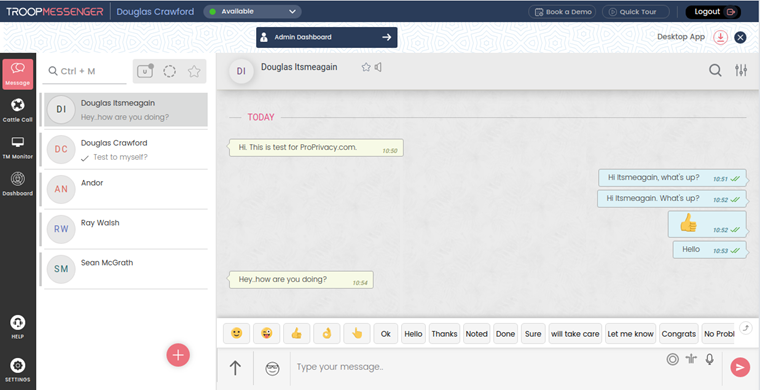The height and width of the screenshot is (390, 760).
Task: Click DI avatar in chat header
Action: (x=241, y=71)
